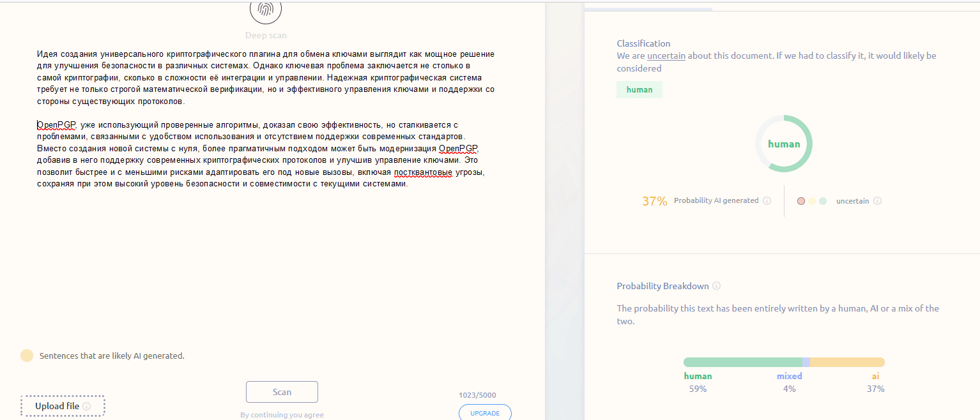This screenshot has width=980, height=420.
Task: Click inside the Russian text input area
Action: [x=266, y=119]
